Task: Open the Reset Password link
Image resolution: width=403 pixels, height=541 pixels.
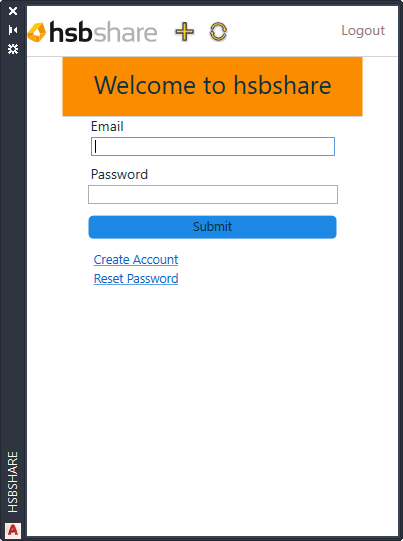Action: [x=136, y=279]
